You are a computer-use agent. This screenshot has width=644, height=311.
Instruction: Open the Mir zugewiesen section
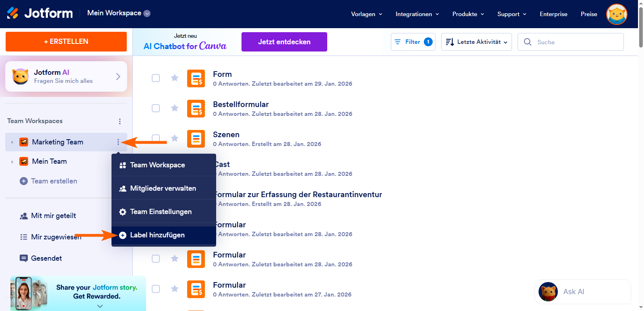[x=56, y=237]
